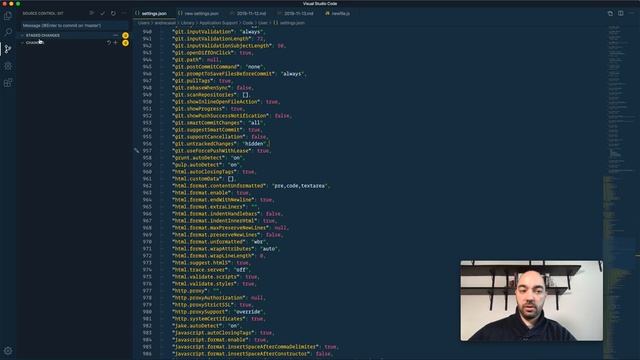Viewport: 640px width, 360px height.
Task: Click the Code breadcrumb segment
Action: 248,23
